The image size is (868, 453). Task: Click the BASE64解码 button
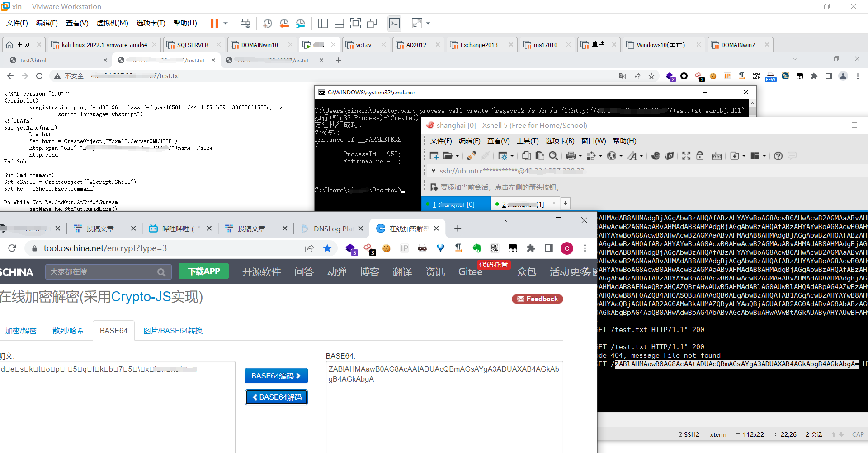pyautogui.click(x=276, y=397)
